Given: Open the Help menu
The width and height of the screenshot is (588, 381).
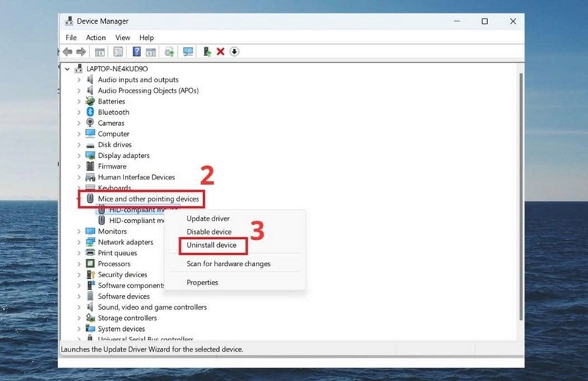Looking at the screenshot, I should click(146, 38).
